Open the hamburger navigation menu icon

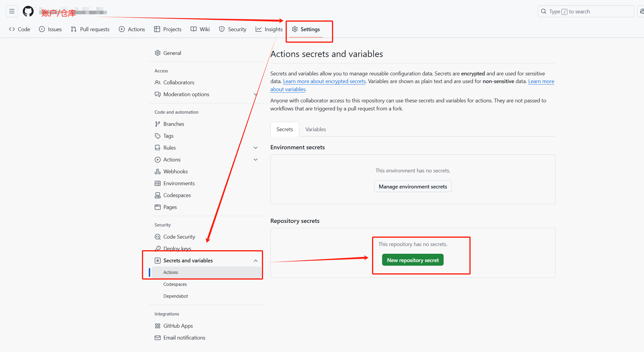tap(12, 12)
